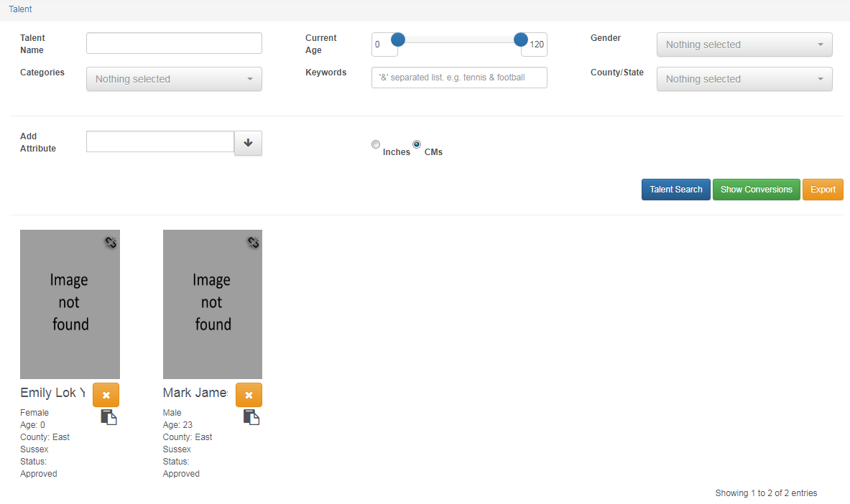Click the orange X button for Emily Lok

106,395
